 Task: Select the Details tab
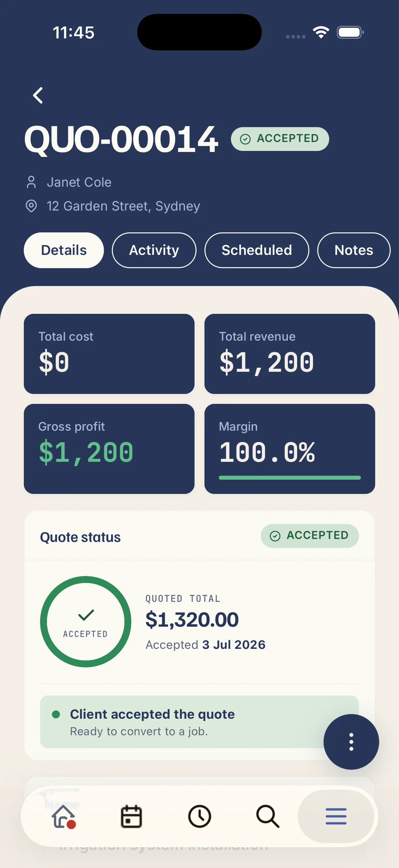[x=64, y=250]
